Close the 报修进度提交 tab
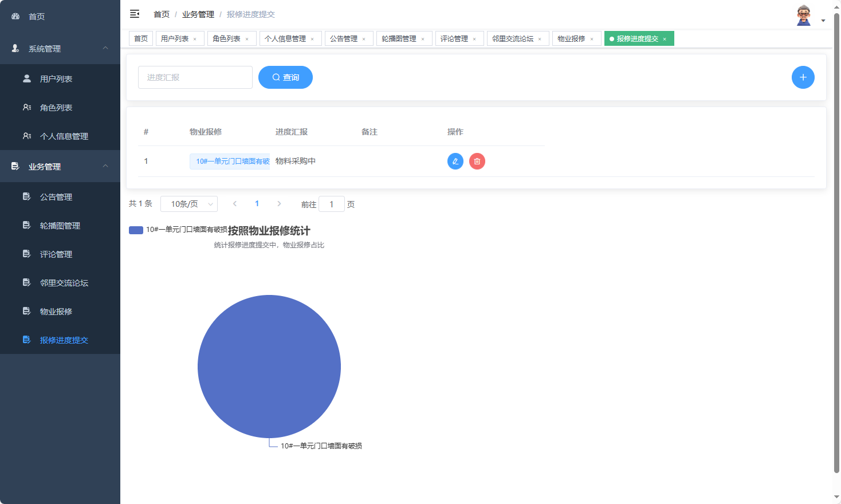The height and width of the screenshot is (504, 841). click(664, 38)
